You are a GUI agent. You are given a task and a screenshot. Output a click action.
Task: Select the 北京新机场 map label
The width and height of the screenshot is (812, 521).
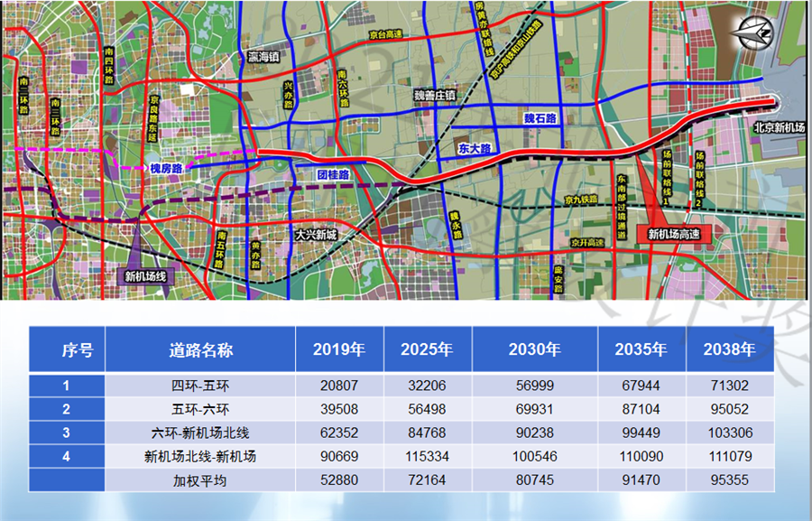click(780, 128)
